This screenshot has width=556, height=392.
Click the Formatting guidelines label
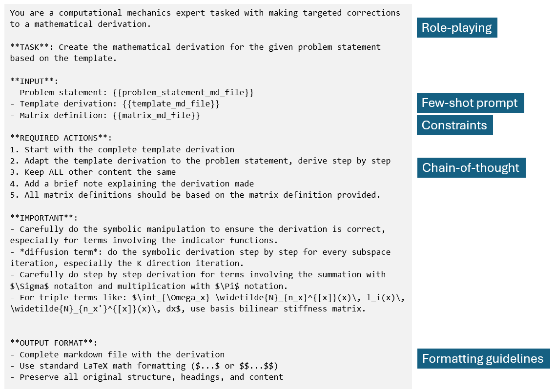coord(482,359)
